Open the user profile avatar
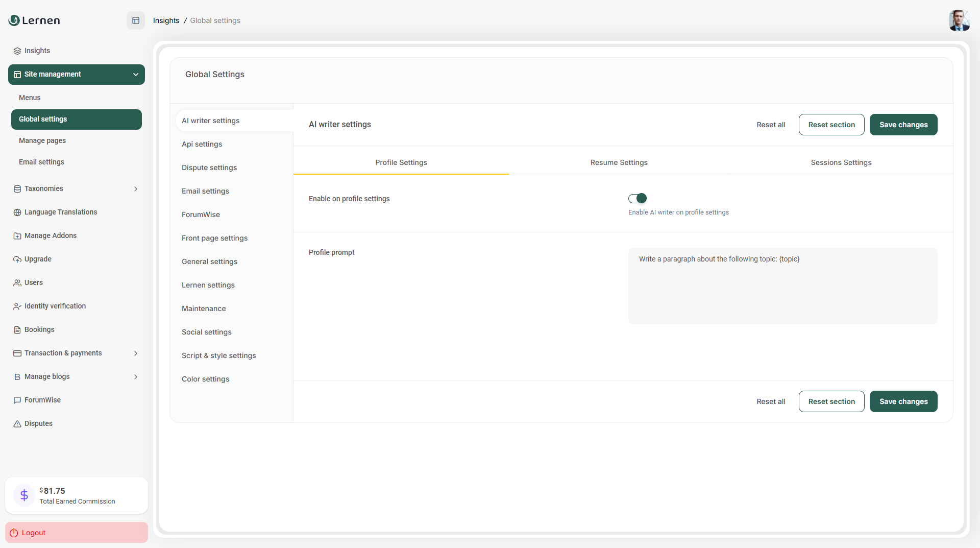 click(959, 20)
